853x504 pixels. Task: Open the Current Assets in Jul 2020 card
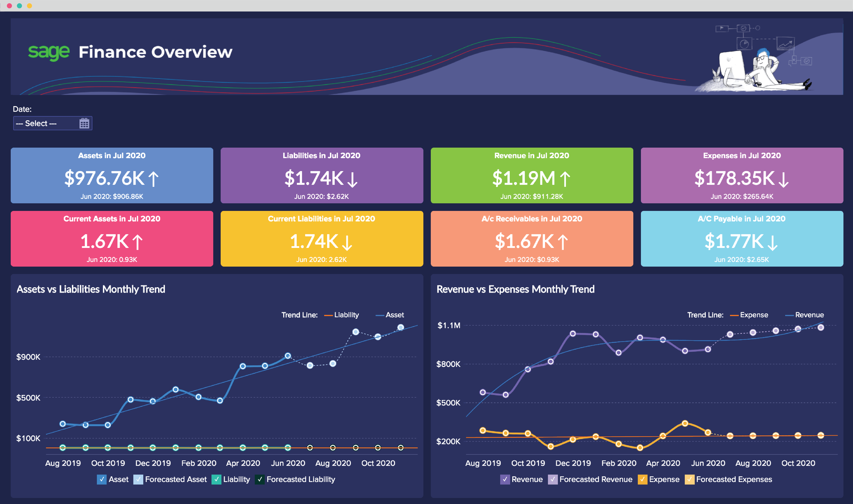[112, 238]
